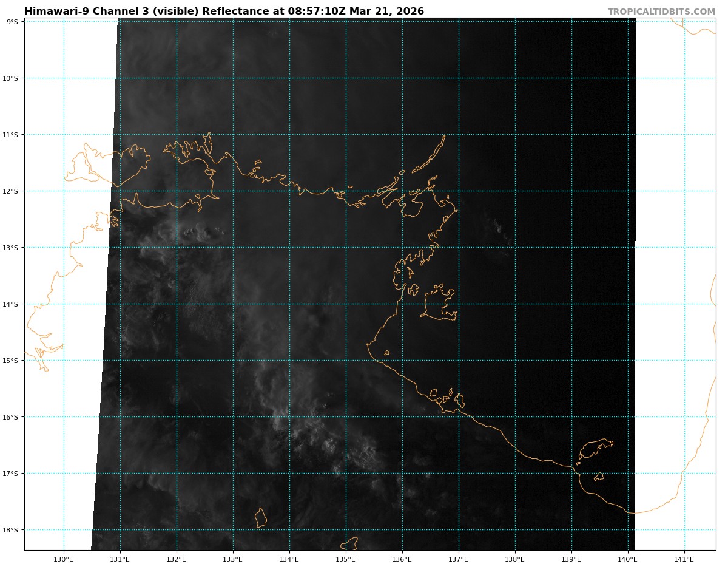
Task: Click the lake outline near 18°S 133.5°E
Action: (x=261, y=518)
